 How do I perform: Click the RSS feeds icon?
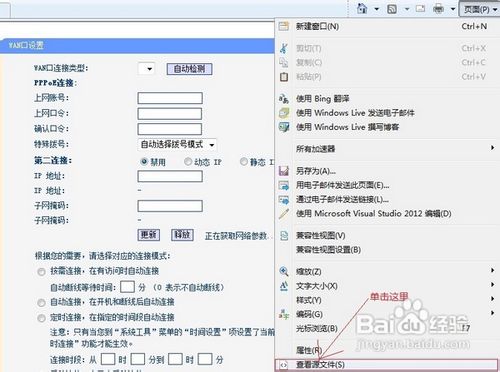392,9
